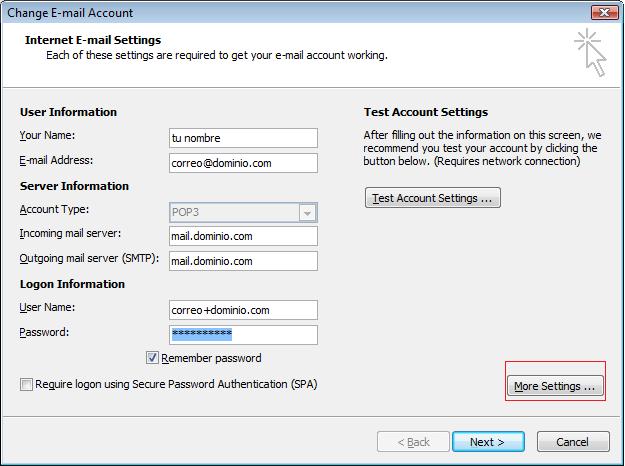Open the Account Type POP3 dropdown

308,212
